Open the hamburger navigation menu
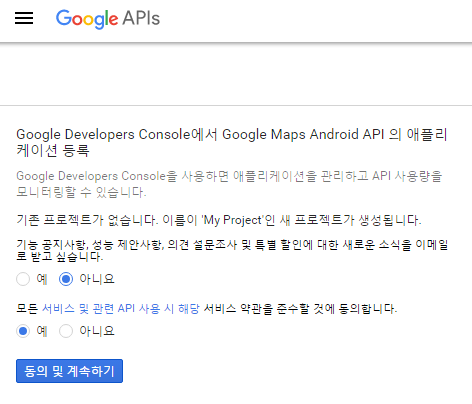Viewport: 472px width, 404px height. tap(24, 18)
